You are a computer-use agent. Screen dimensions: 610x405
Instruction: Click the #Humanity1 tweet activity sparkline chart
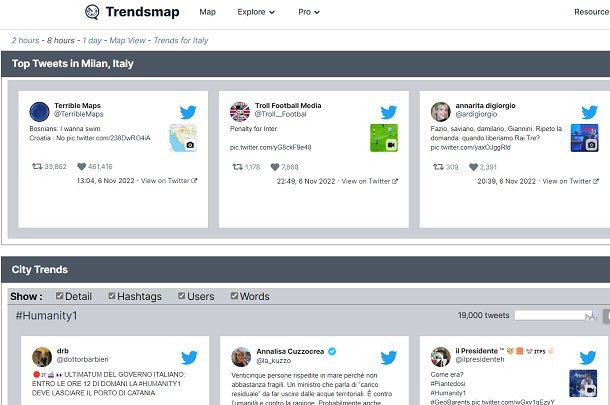click(x=556, y=315)
